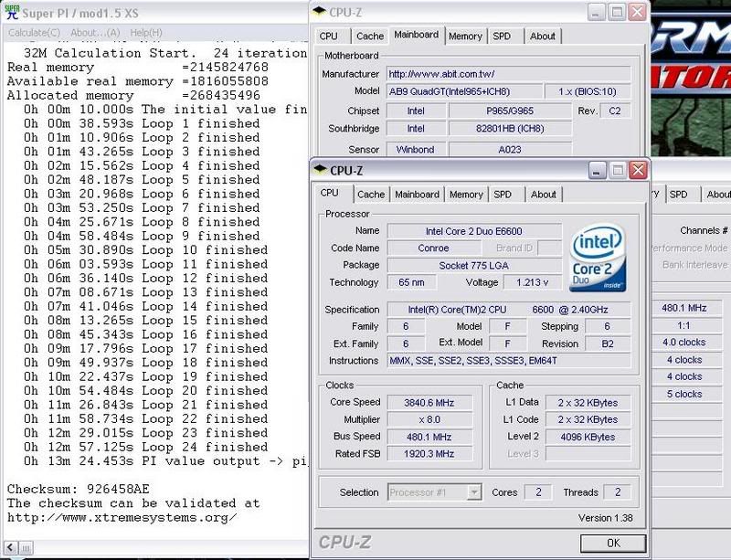
Task: Open the Help menu in Super PI
Action: click(x=146, y=33)
